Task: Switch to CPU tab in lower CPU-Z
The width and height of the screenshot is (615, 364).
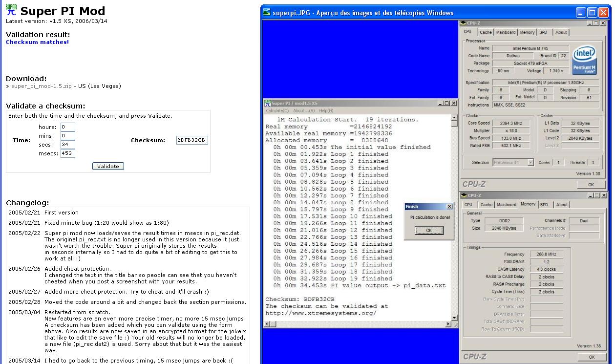Action: click(x=468, y=205)
